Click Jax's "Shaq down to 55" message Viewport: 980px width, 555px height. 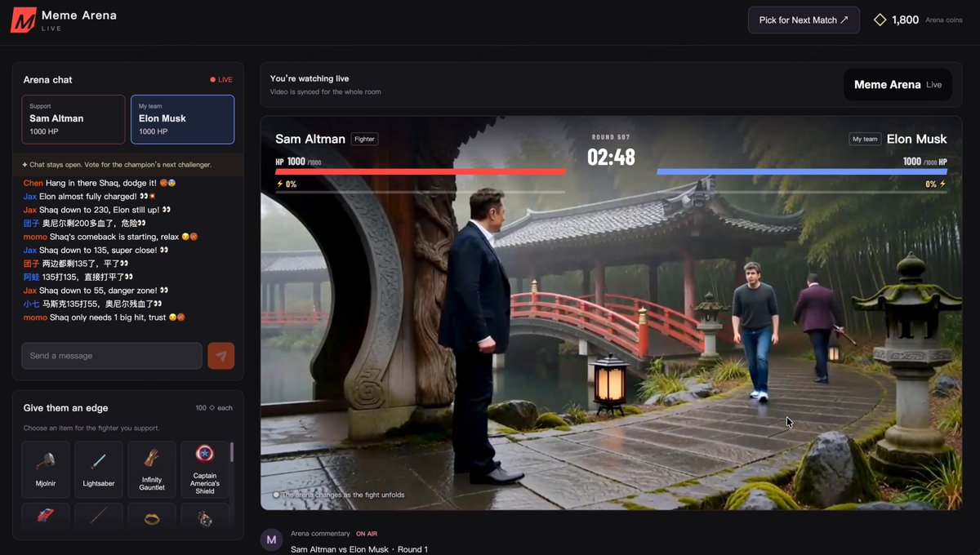(96, 290)
